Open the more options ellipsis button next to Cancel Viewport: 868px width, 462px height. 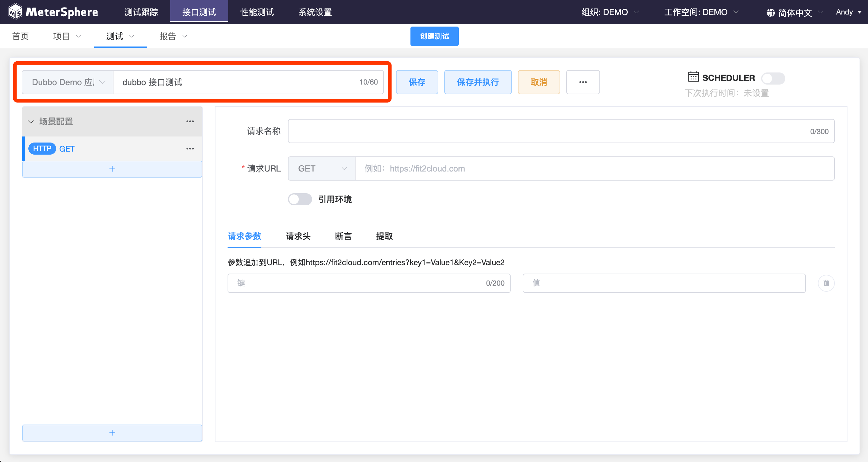point(582,82)
